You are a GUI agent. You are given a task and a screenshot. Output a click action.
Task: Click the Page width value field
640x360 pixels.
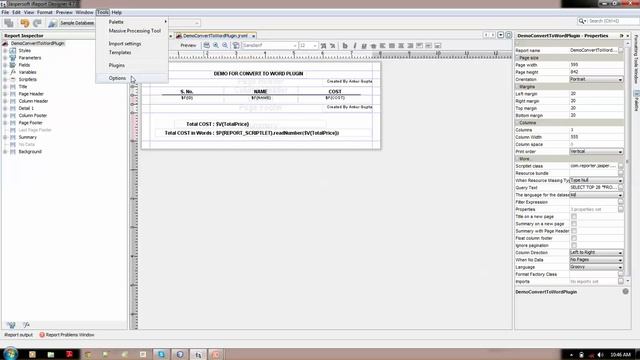(x=596, y=65)
